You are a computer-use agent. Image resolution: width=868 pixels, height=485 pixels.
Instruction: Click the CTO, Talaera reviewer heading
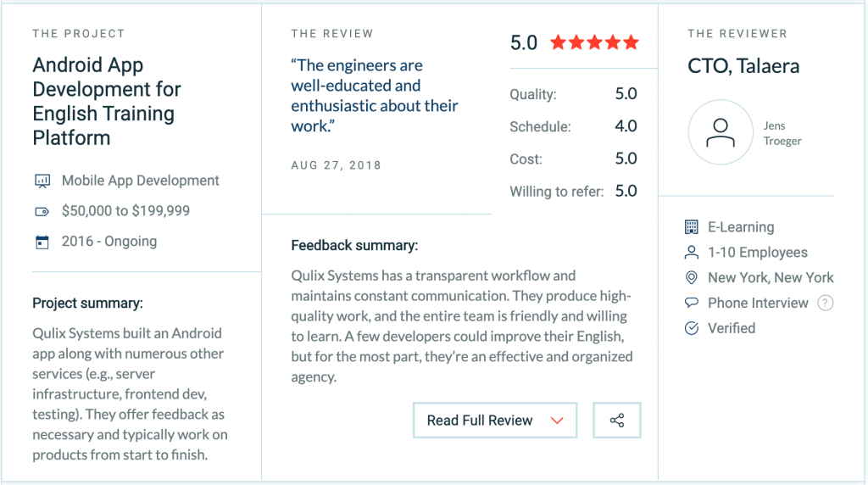click(743, 66)
